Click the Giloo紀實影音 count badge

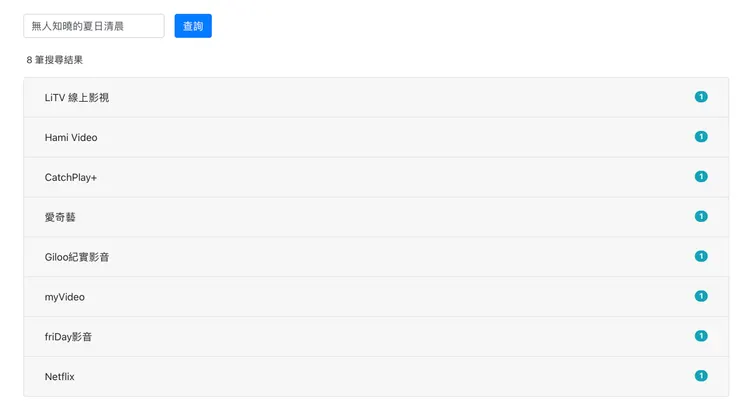(x=701, y=257)
